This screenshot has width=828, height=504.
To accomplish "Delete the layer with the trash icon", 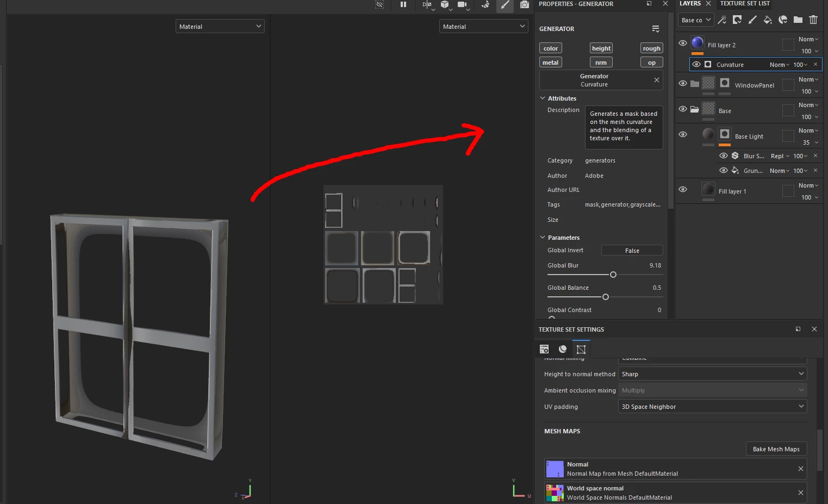I will (813, 20).
